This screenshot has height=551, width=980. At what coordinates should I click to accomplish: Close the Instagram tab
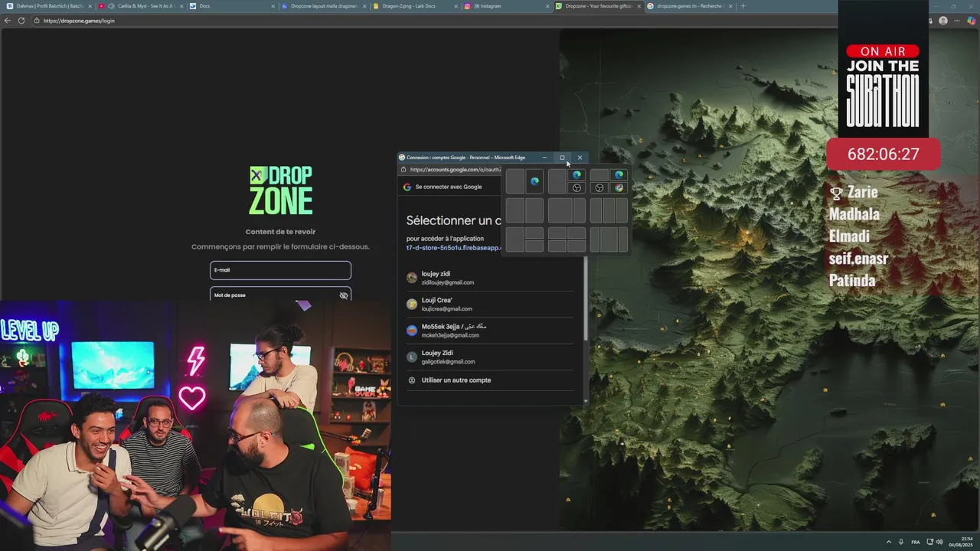pos(547,6)
